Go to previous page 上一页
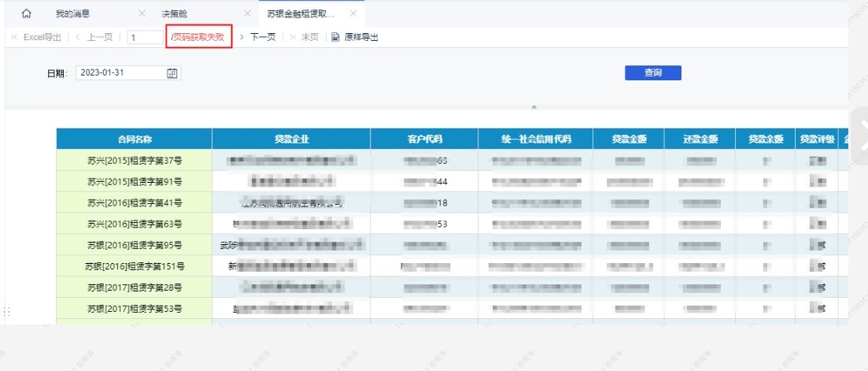 click(x=100, y=37)
